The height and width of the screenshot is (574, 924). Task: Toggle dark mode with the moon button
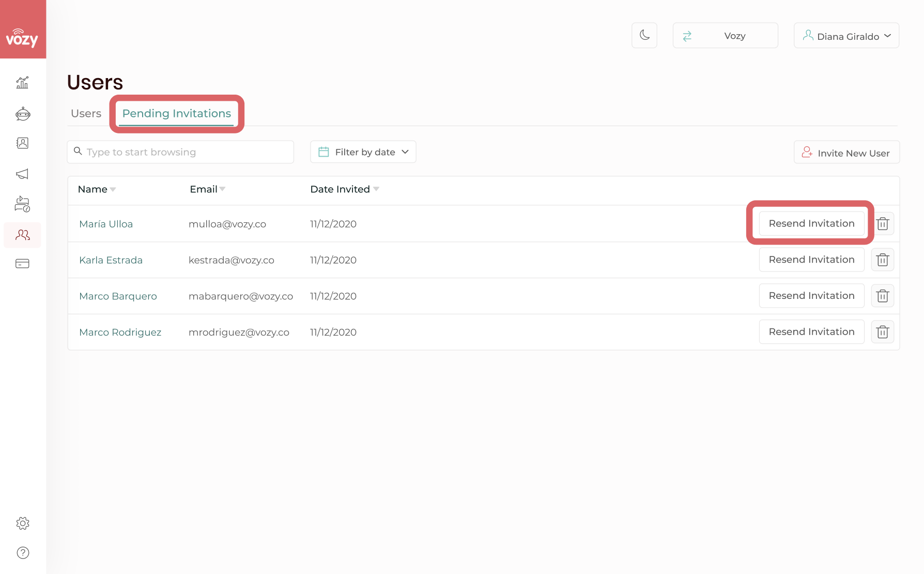pyautogui.click(x=644, y=36)
